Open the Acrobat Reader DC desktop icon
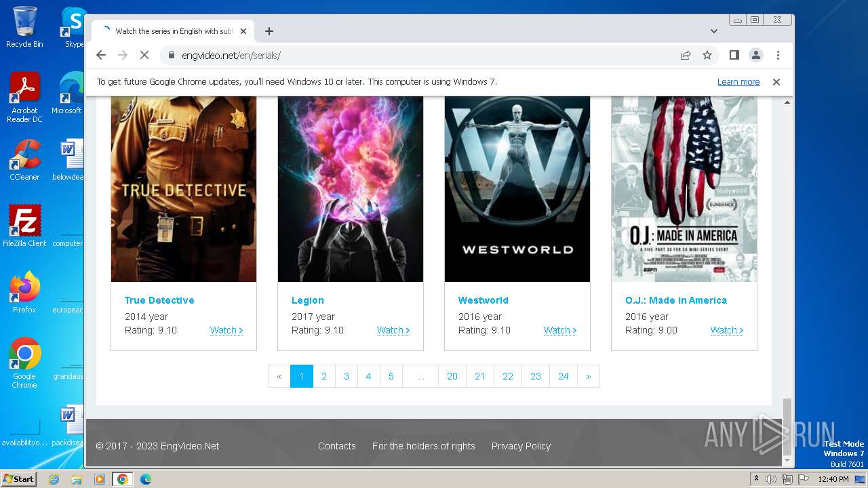Viewport: 868px width, 488px height. click(24, 98)
